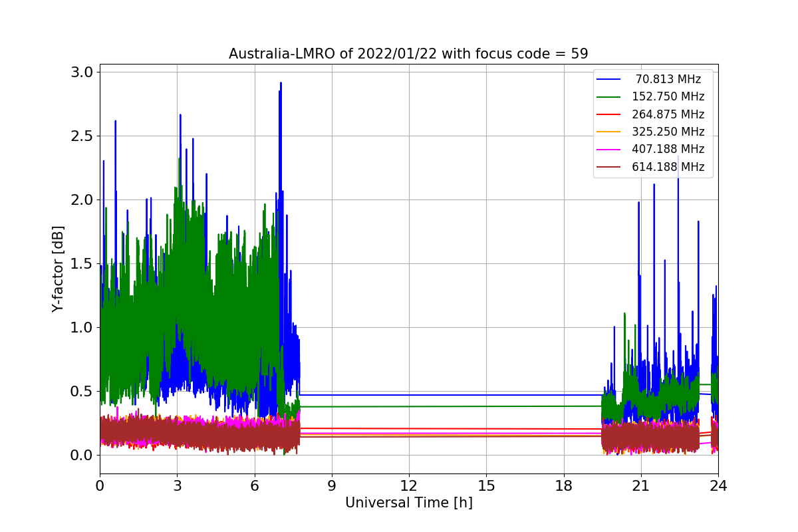798x532 pixels.
Task: Click the 2.5 tick on the Y axis
Action: coord(82,136)
